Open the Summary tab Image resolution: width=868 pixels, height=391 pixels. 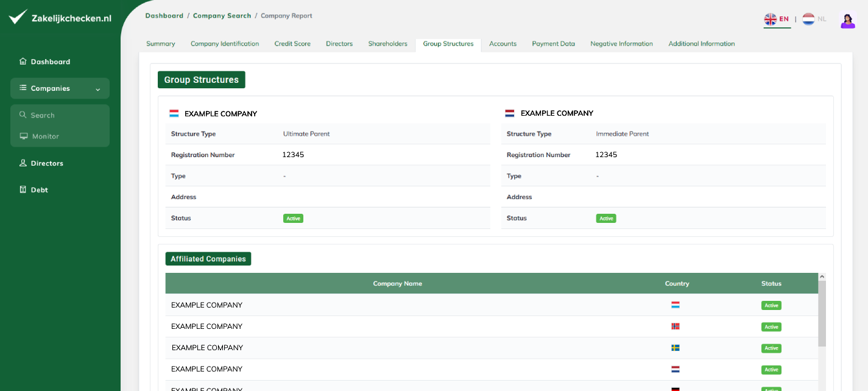click(x=161, y=44)
